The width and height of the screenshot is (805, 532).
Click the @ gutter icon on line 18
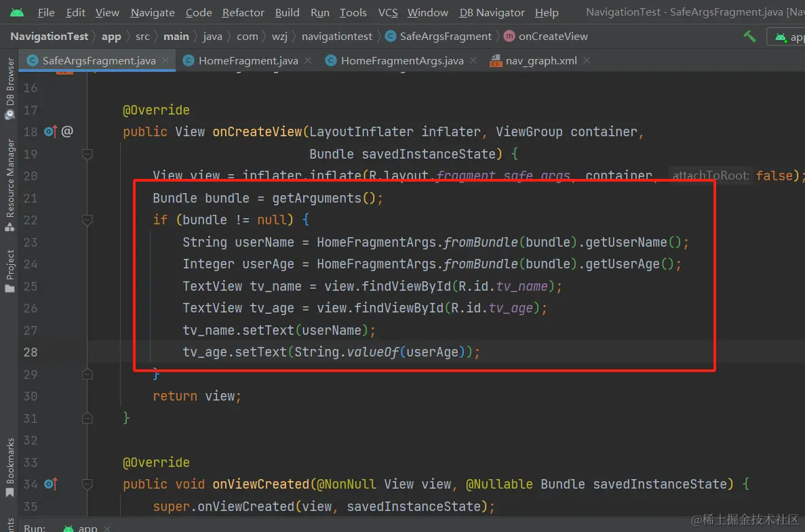pos(67,132)
